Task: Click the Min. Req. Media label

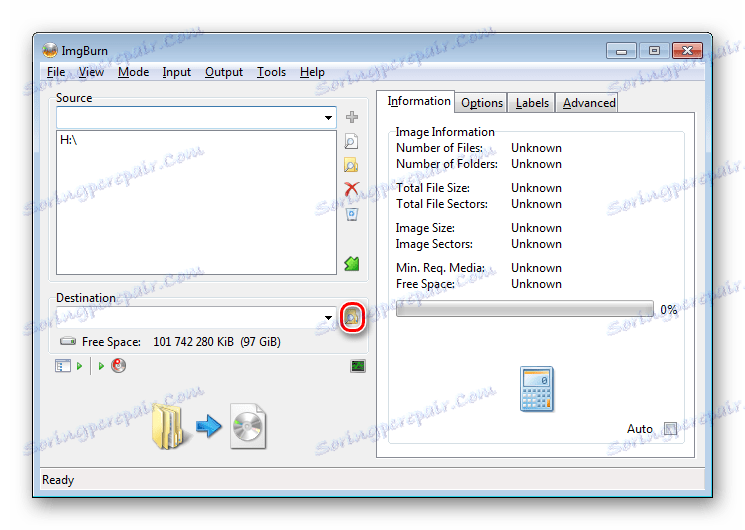Action: tap(440, 268)
